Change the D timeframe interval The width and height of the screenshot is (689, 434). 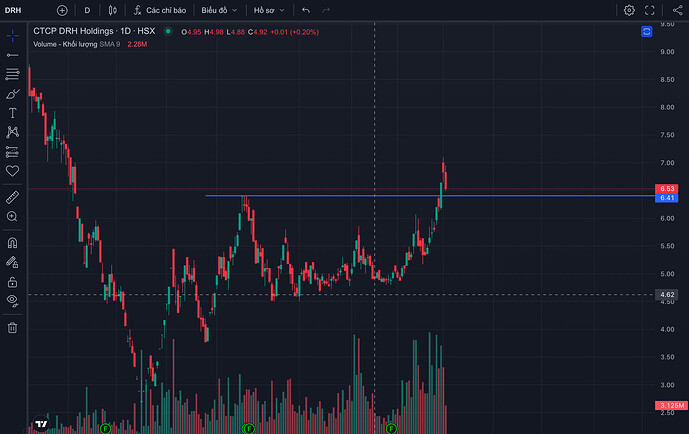[87, 10]
